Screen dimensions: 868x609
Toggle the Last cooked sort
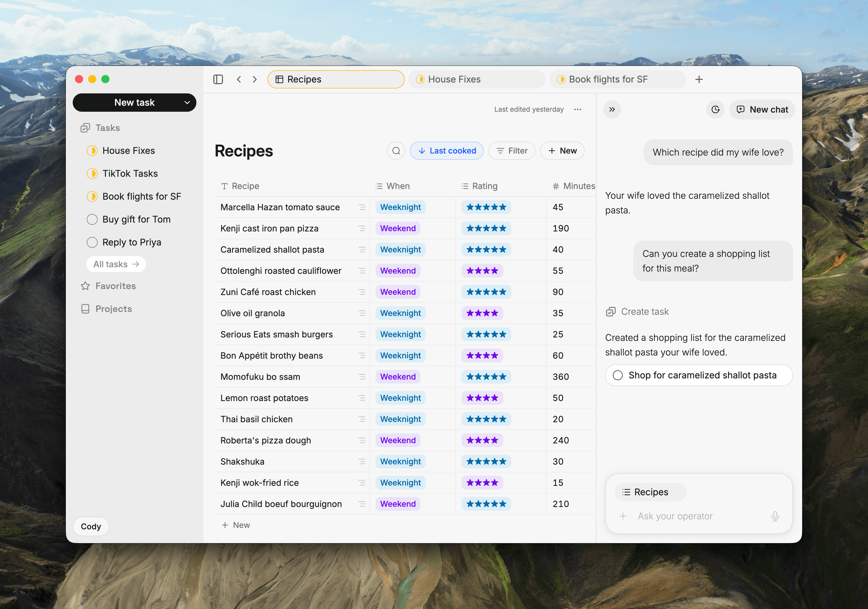(447, 151)
